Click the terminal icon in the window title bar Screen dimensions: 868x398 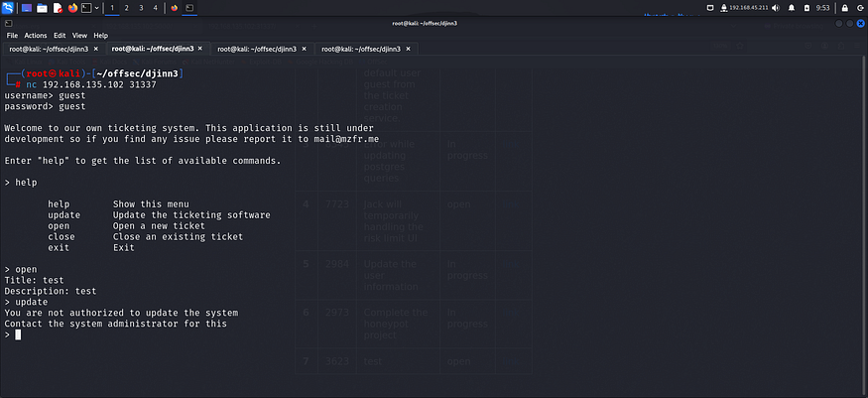pos(8,23)
